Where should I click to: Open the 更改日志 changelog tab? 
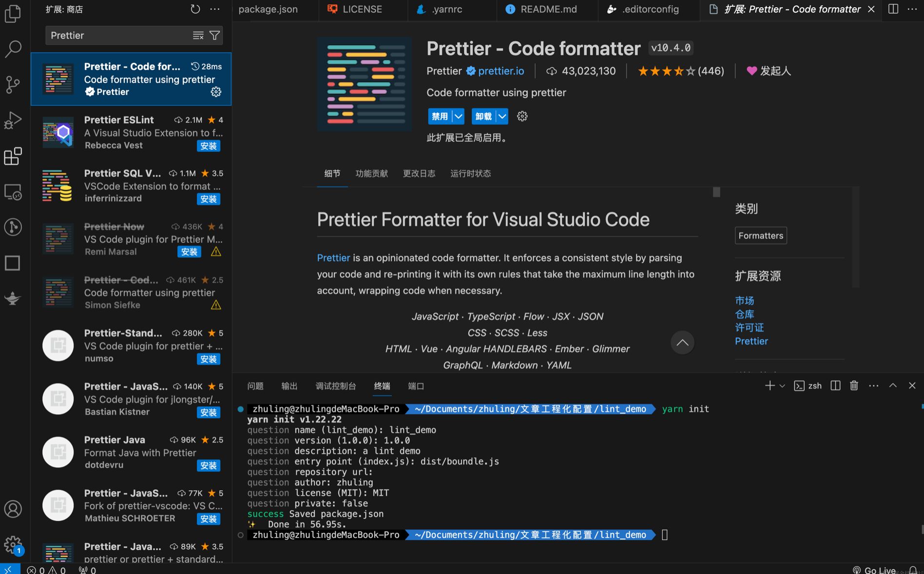point(419,173)
